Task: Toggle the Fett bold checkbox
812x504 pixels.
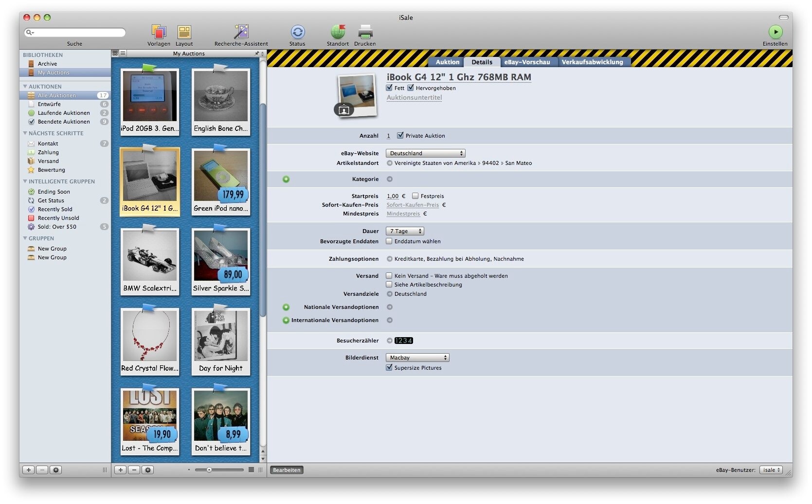Action: pyautogui.click(x=389, y=88)
